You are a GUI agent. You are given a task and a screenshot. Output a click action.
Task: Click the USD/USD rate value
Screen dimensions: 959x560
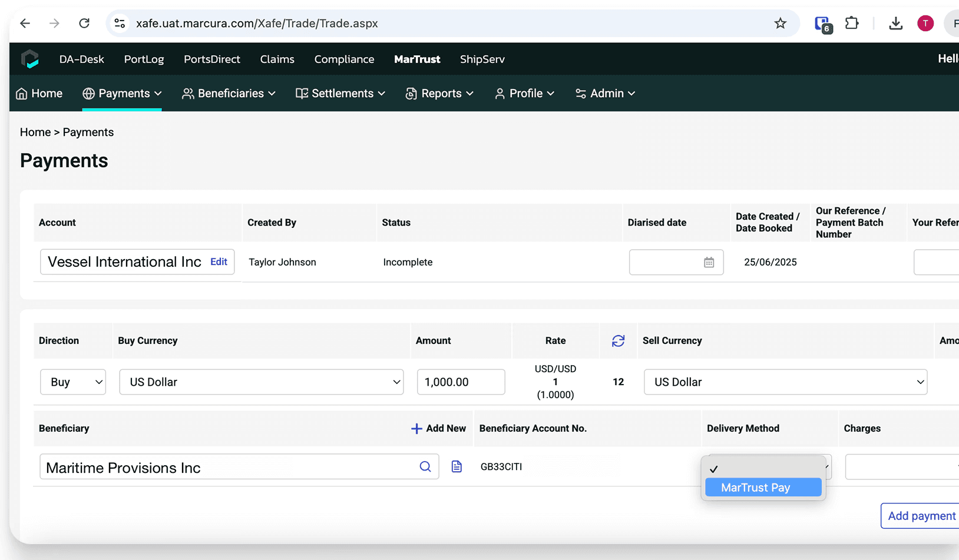(x=555, y=369)
